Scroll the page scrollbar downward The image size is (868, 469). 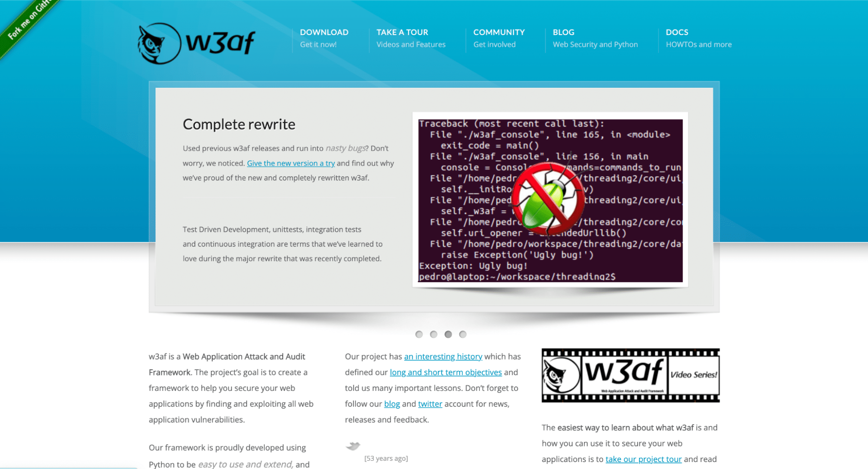863,462
